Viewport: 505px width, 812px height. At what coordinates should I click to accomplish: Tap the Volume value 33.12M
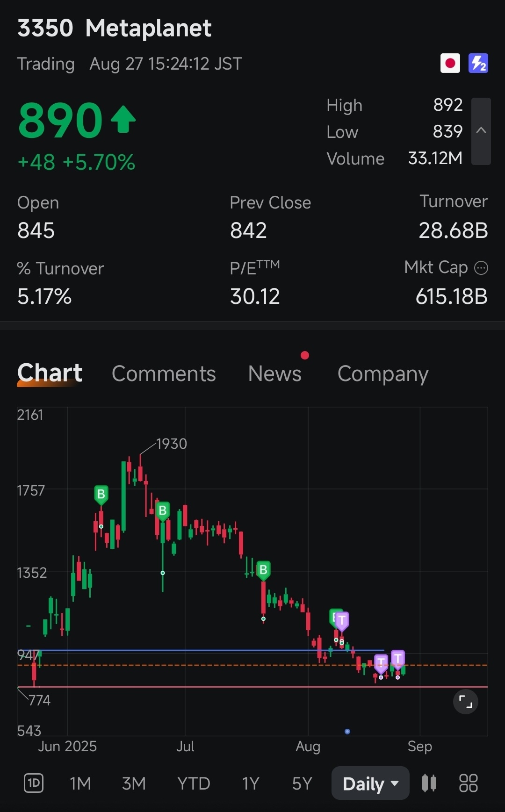tap(435, 158)
